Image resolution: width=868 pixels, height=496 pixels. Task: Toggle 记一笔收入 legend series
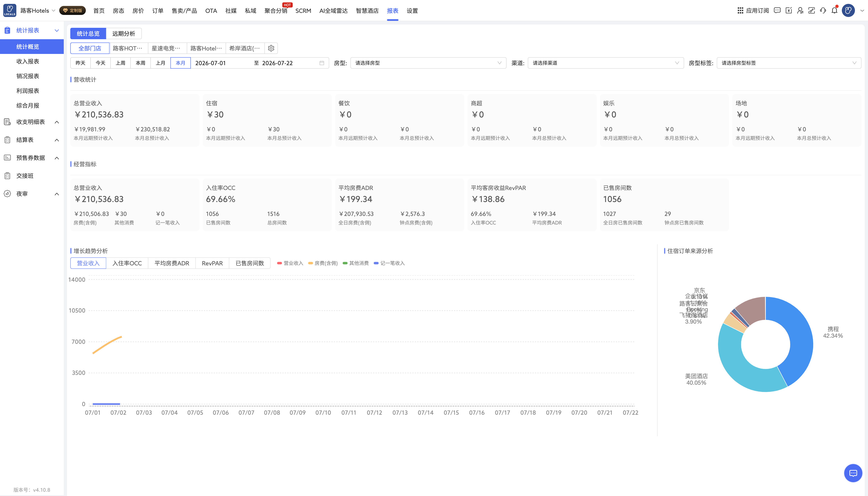click(389, 263)
